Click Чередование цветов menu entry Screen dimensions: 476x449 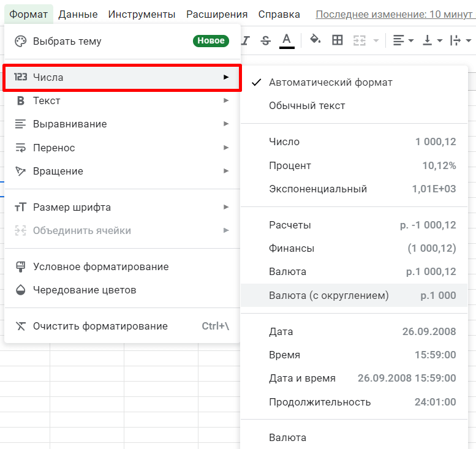click(123, 290)
